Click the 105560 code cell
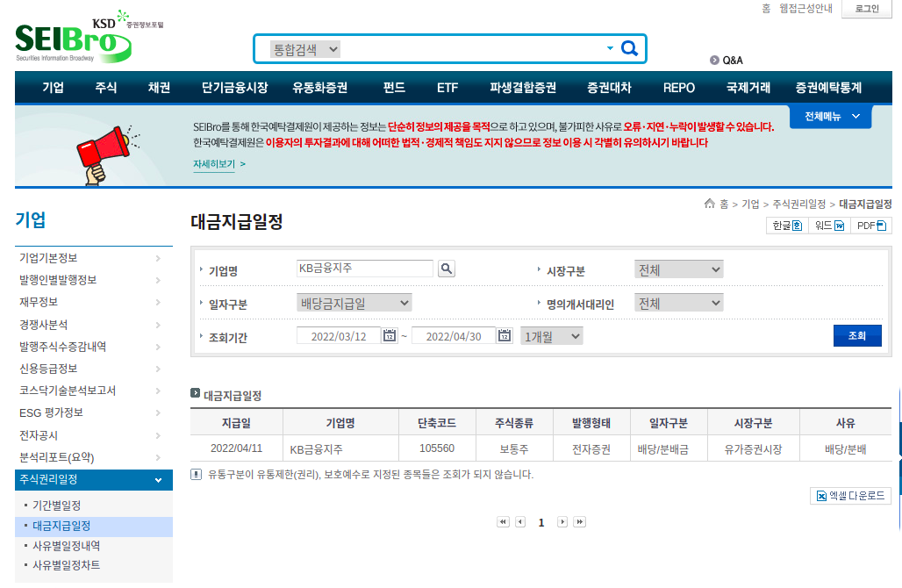This screenshot has width=902, height=588. tap(437, 448)
